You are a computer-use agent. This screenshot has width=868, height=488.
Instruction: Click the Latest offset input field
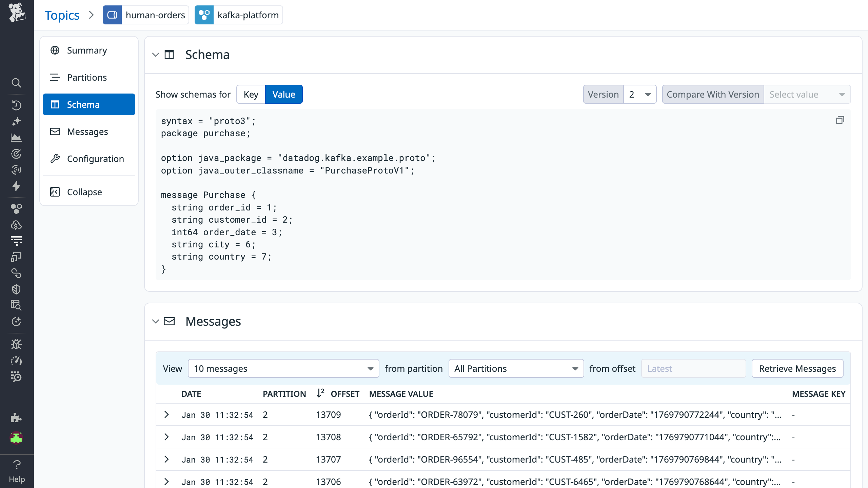pyautogui.click(x=693, y=368)
